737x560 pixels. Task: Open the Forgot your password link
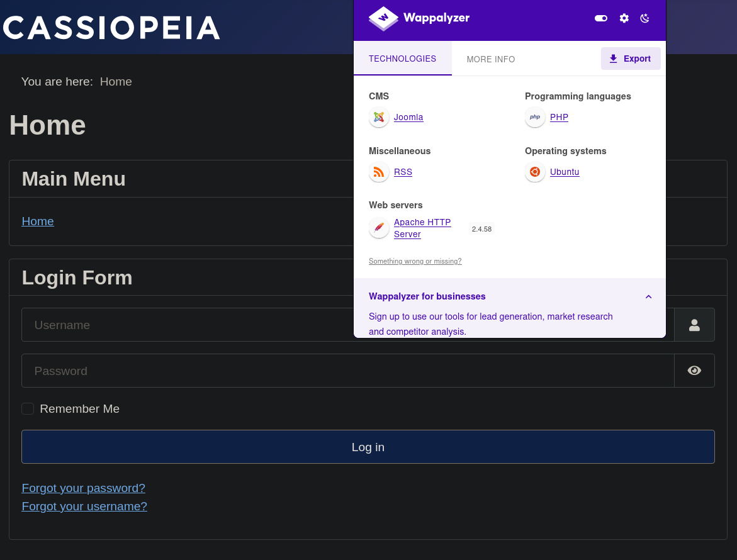tap(83, 488)
